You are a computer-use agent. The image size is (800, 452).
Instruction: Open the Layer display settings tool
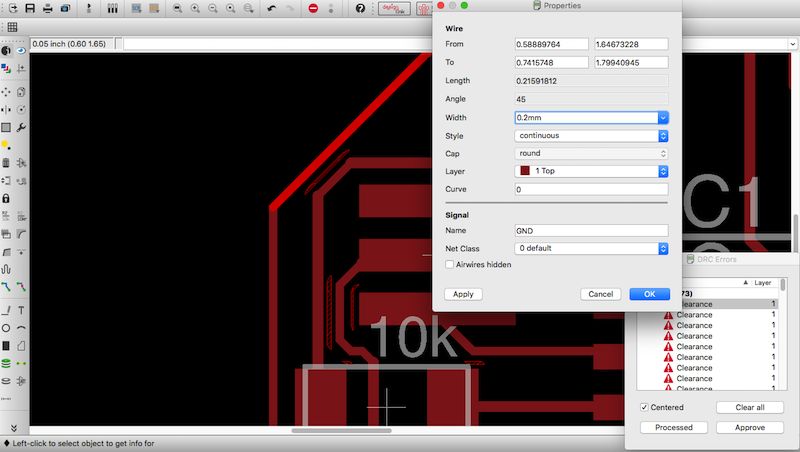coord(6,68)
